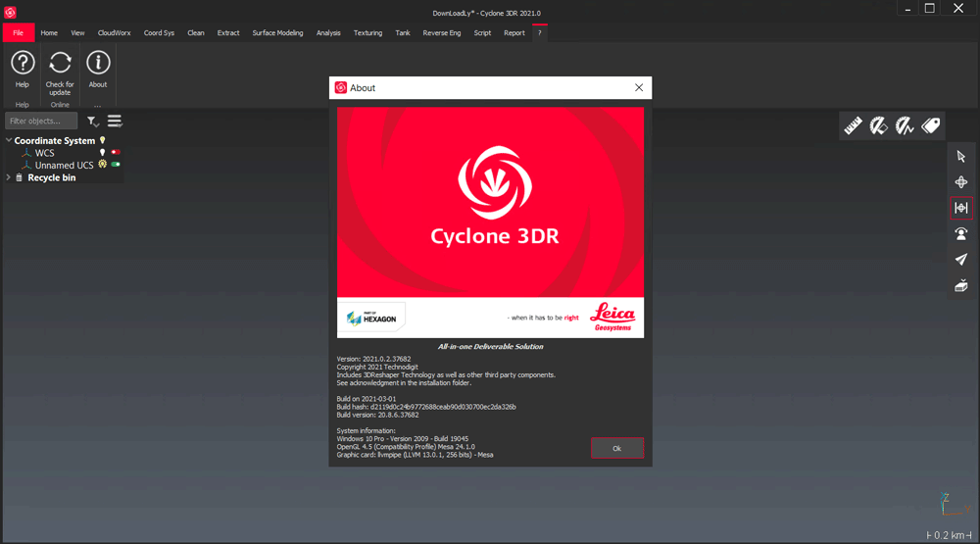Select the free orbit navigation icon
Screen dimensions: 980x544
961,182
